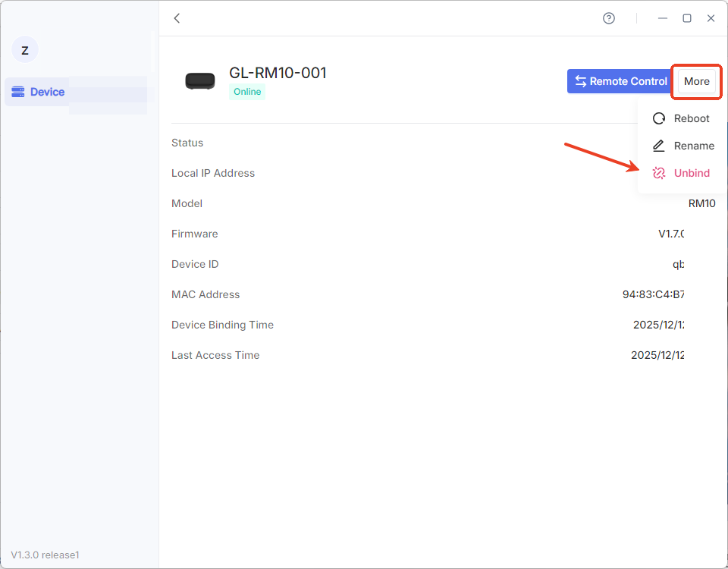
Task: Maximize the application window
Action: [x=687, y=18]
